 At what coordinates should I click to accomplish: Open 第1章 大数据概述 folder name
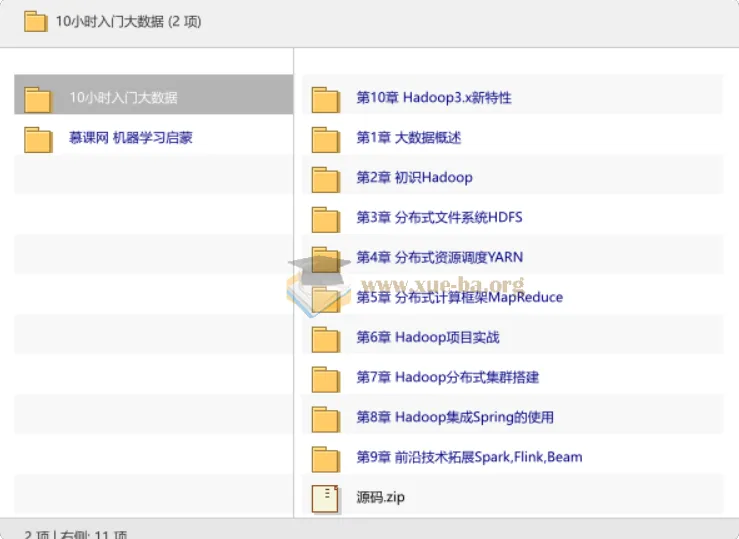click(x=409, y=138)
